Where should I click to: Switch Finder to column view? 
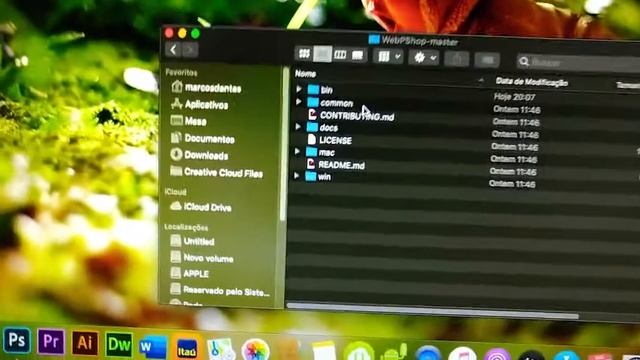pos(340,55)
